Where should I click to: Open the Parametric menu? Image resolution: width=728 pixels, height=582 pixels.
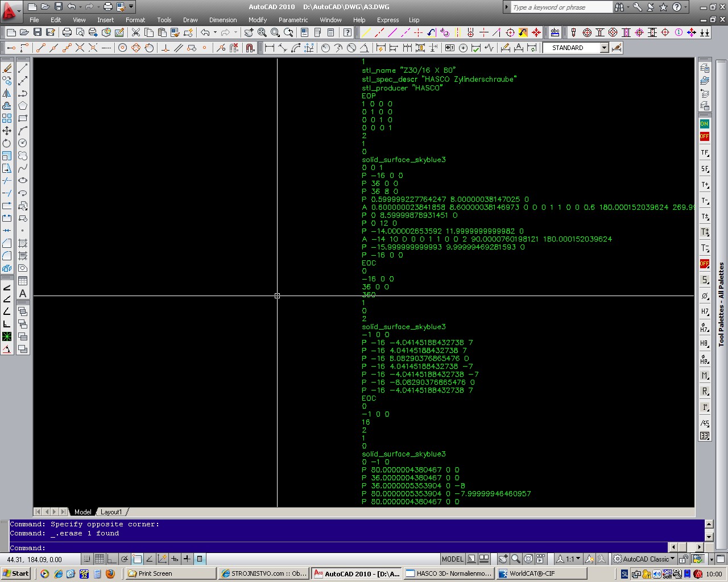tap(293, 20)
